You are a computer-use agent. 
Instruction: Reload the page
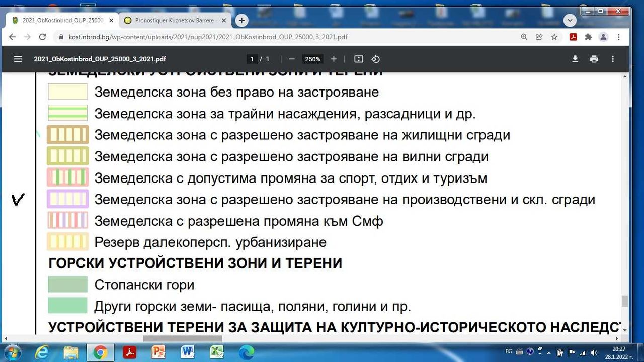[x=43, y=37]
